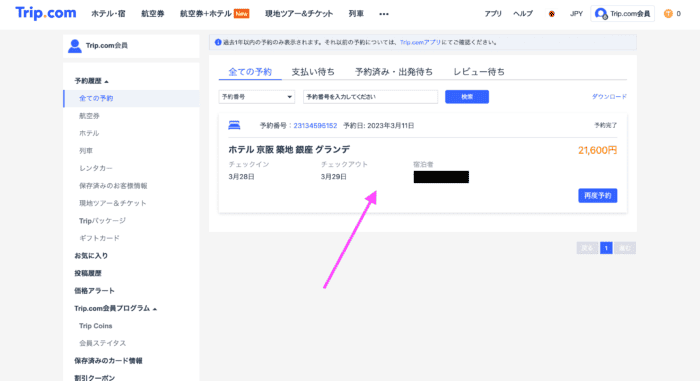Click the info icon in notice banner
Screen dimensions: 700x381
tap(218, 42)
